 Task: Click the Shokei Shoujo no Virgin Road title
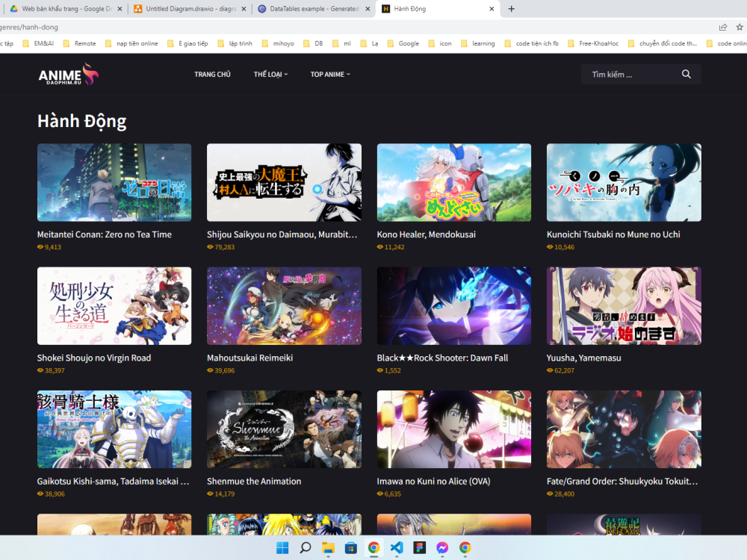point(94,358)
